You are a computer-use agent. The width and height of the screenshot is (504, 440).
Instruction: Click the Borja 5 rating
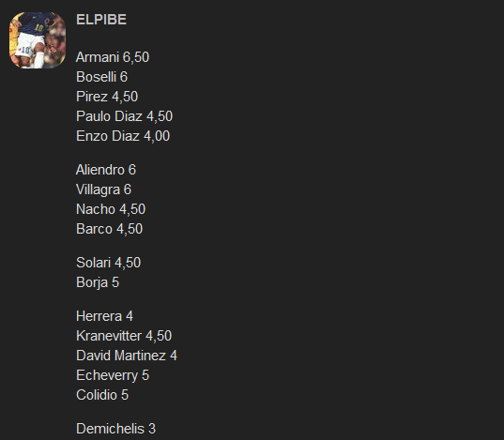(x=98, y=282)
